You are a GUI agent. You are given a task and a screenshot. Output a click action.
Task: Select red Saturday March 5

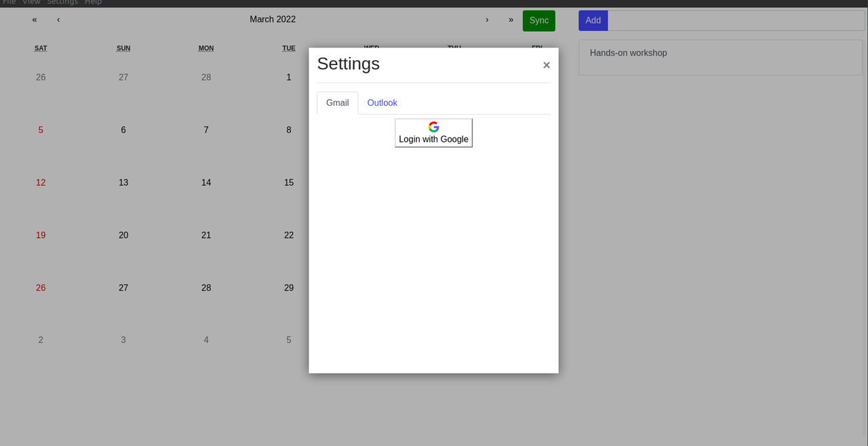[x=41, y=130]
